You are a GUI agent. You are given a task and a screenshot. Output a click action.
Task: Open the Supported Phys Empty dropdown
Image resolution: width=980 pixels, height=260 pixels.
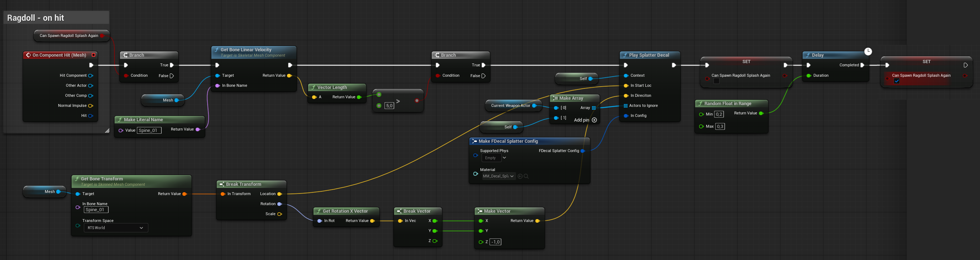(494, 158)
